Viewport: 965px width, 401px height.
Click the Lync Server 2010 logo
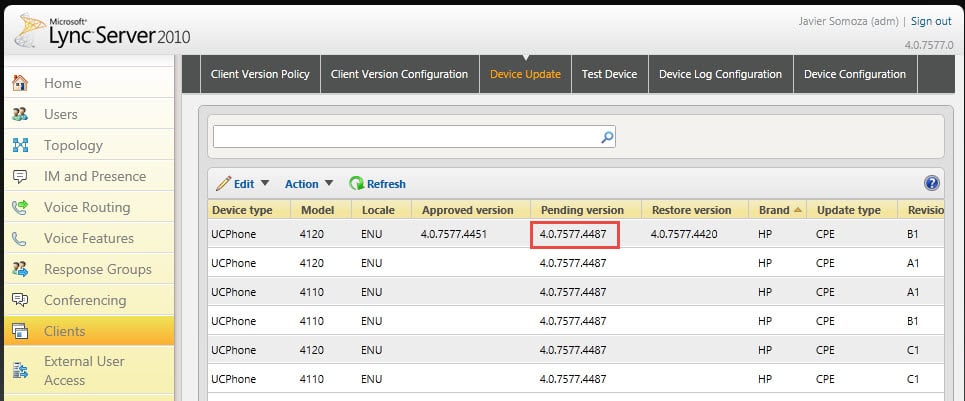102,31
